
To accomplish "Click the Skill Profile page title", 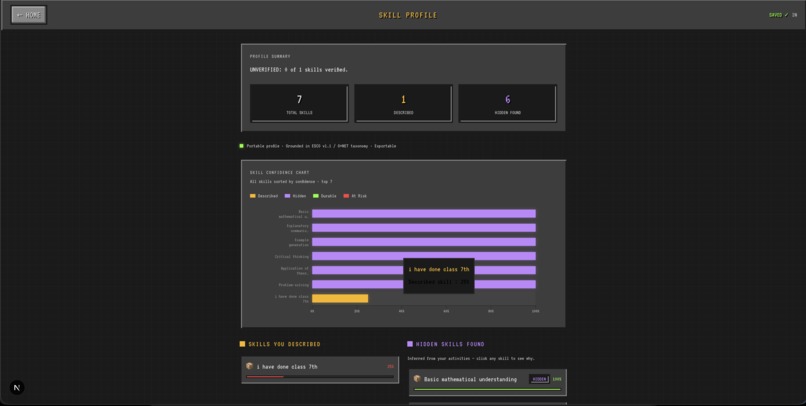I will pos(408,15).
